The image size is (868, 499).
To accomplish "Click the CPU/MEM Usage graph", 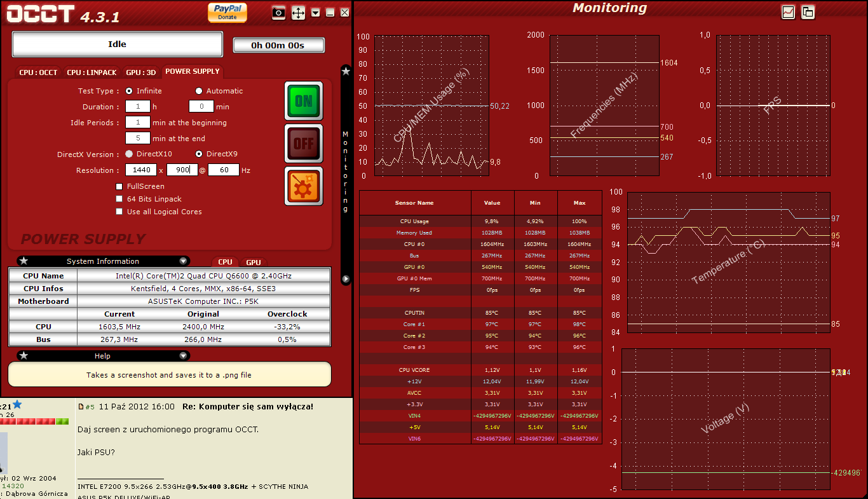I will coord(431,106).
